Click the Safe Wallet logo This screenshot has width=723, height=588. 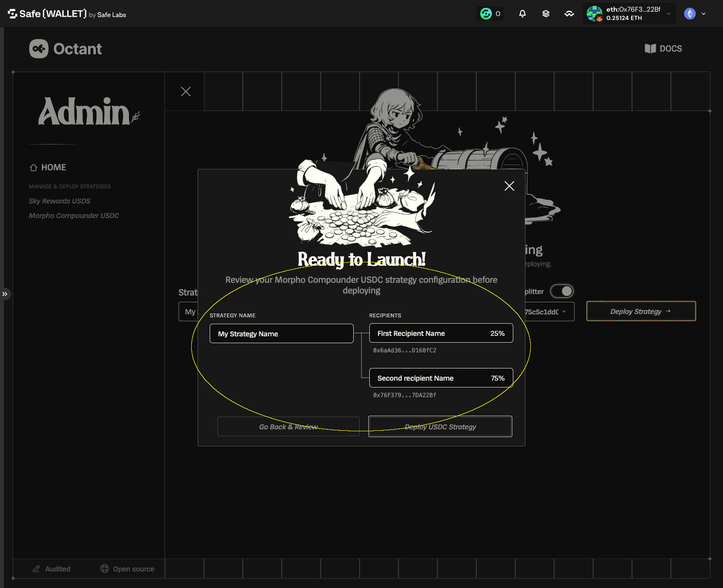pos(67,14)
